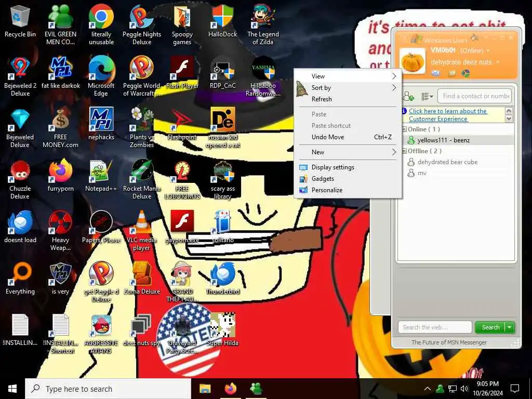
Task: Collapse the Online contacts group
Action: click(x=404, y=129)
